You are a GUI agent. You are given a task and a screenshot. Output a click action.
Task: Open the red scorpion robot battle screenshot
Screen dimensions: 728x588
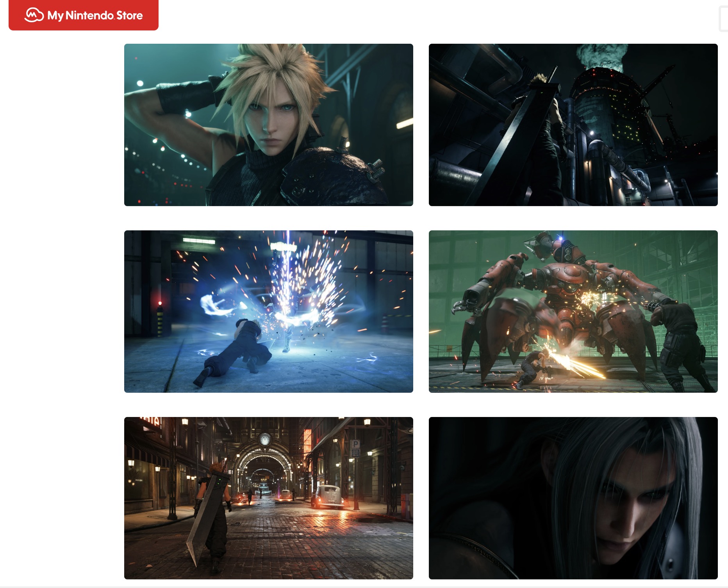573,312
